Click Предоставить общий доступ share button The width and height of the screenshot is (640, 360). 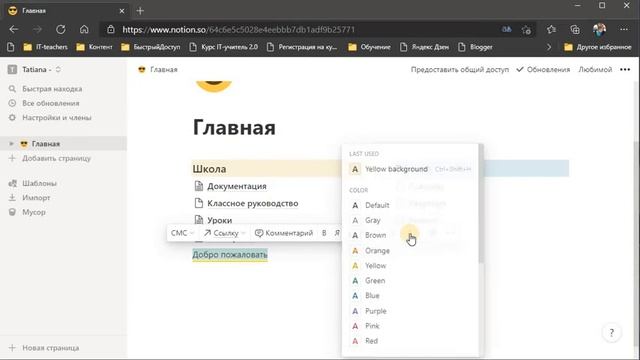(460, 69)
